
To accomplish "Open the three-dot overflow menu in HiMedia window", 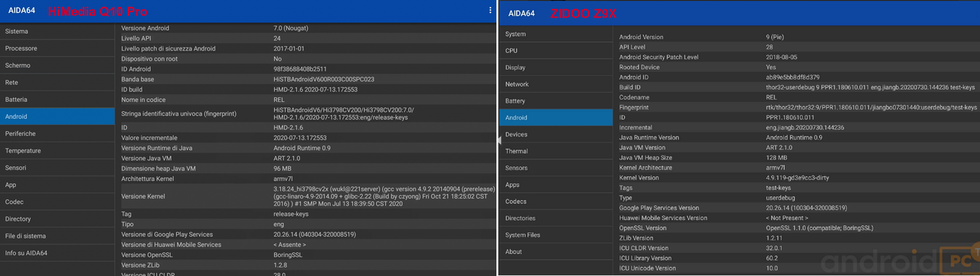I will 490,10.
